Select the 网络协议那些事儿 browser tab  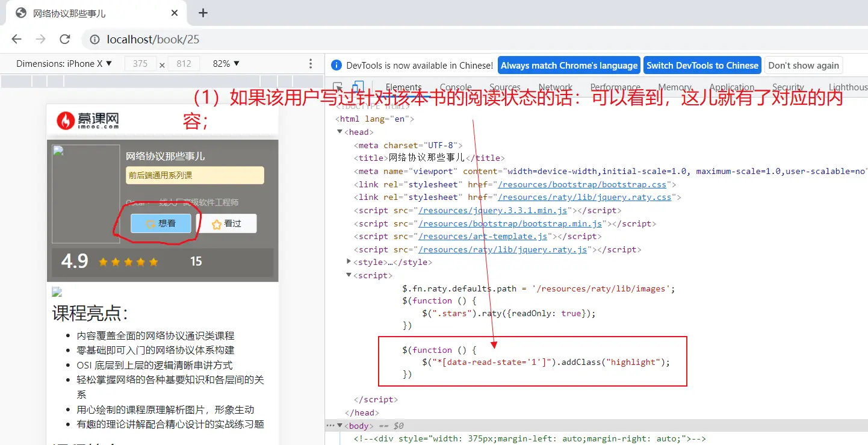click(96, 13)
